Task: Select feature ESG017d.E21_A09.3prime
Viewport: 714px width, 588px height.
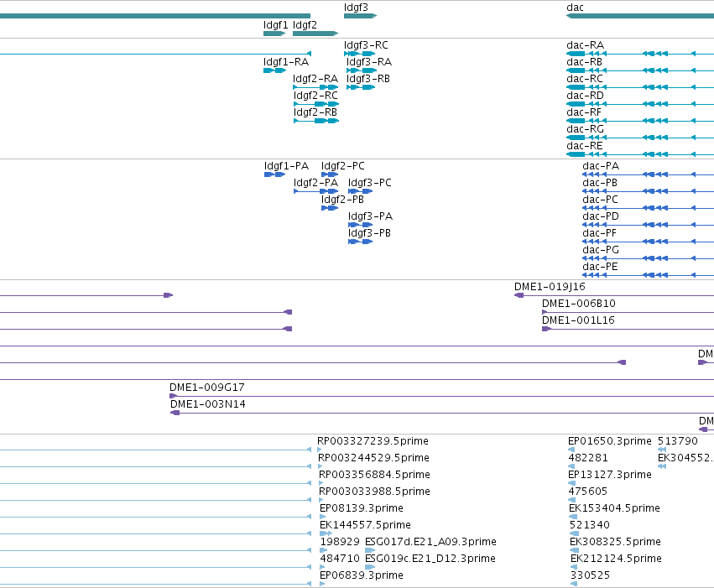Action: (x=430, y=543)
